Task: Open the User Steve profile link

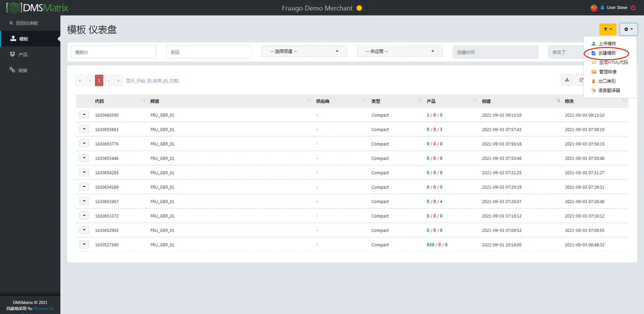Action: click(614, 8)
